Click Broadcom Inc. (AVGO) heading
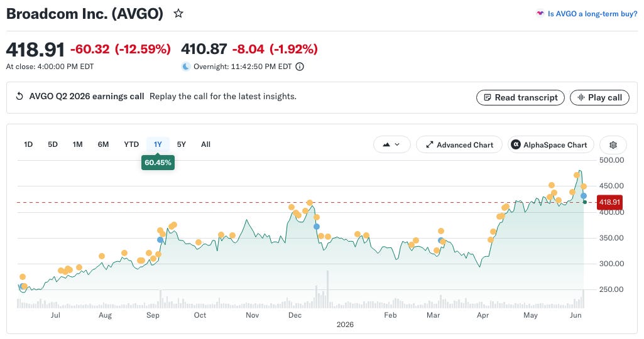This screenshot has height=339, width=644. click(85, 14)
